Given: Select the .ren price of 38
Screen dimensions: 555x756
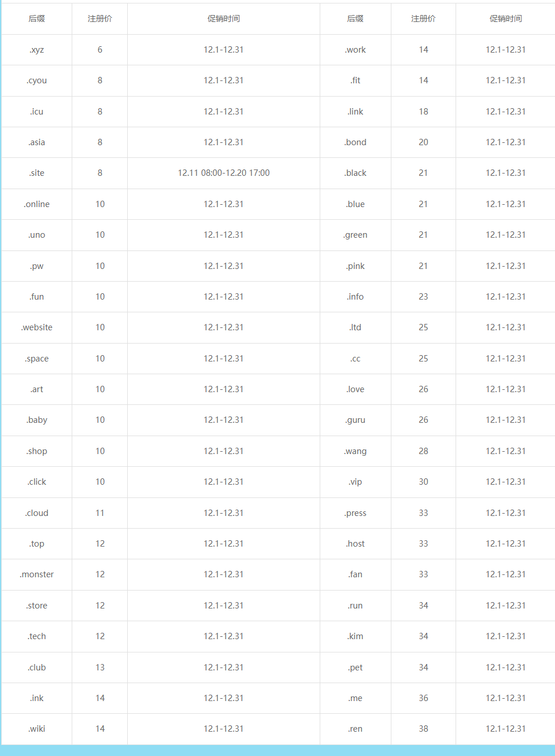Looking at the screenshot, I should [x=424, y=729].
